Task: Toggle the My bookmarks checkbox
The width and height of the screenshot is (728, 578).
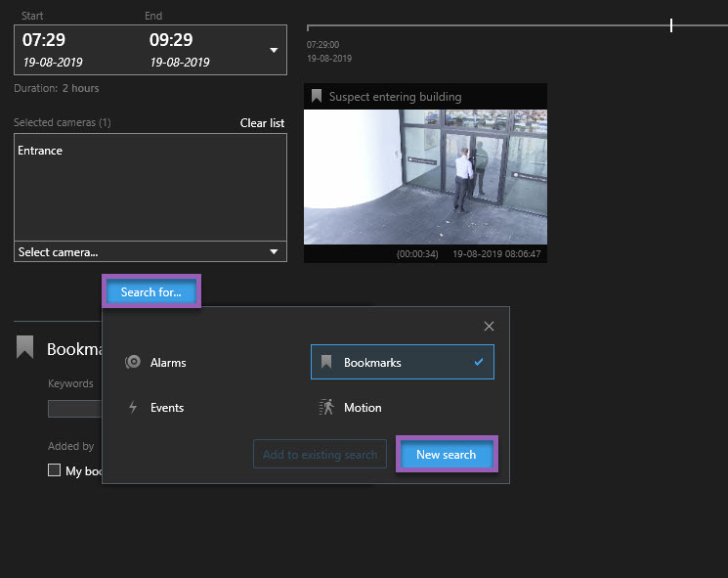Action: pyautogui.click(x=55, y=470)
